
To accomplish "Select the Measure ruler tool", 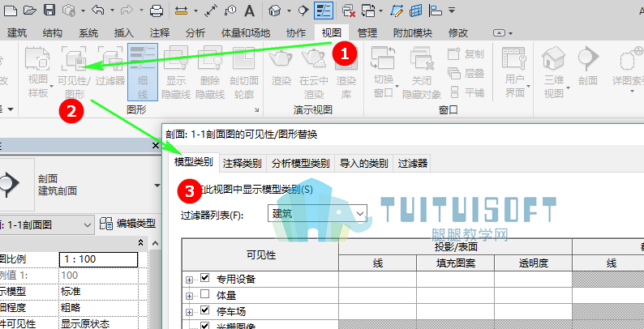I will [x=181, y=11].
